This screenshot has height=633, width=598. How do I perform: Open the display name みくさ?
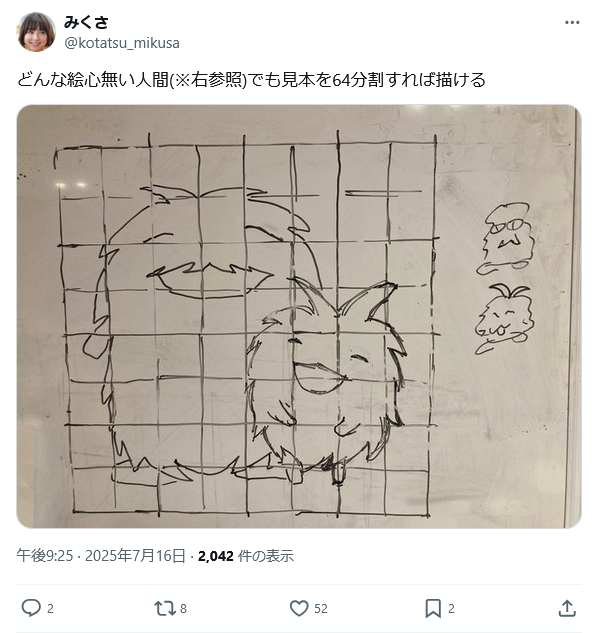(86, 22)
